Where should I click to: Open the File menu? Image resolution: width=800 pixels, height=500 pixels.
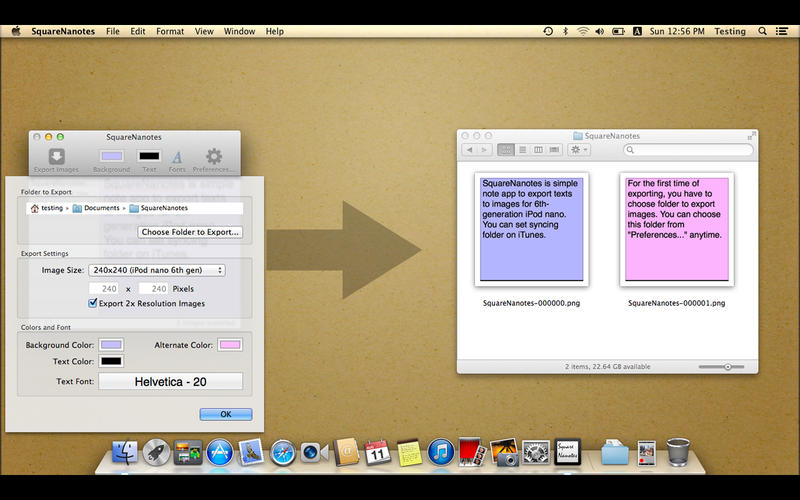click(113, 31)
